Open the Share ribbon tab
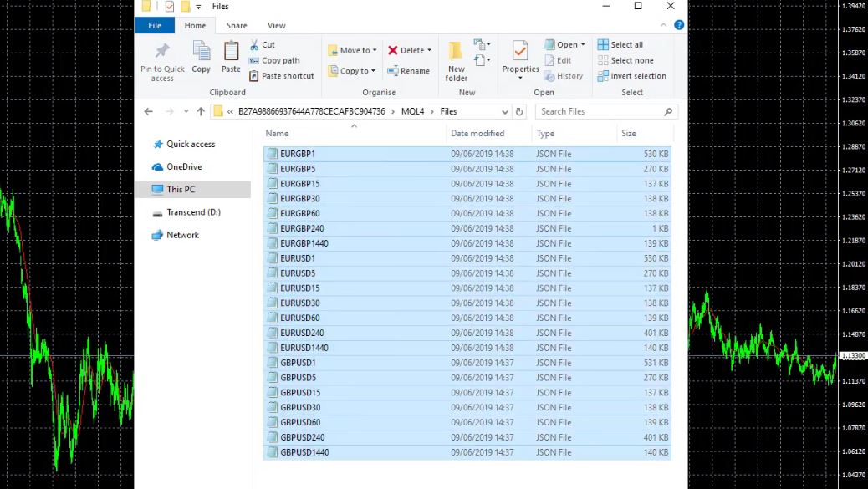This screenshot has width=868, height=489. pyautogui.click(x=237, y=26)
